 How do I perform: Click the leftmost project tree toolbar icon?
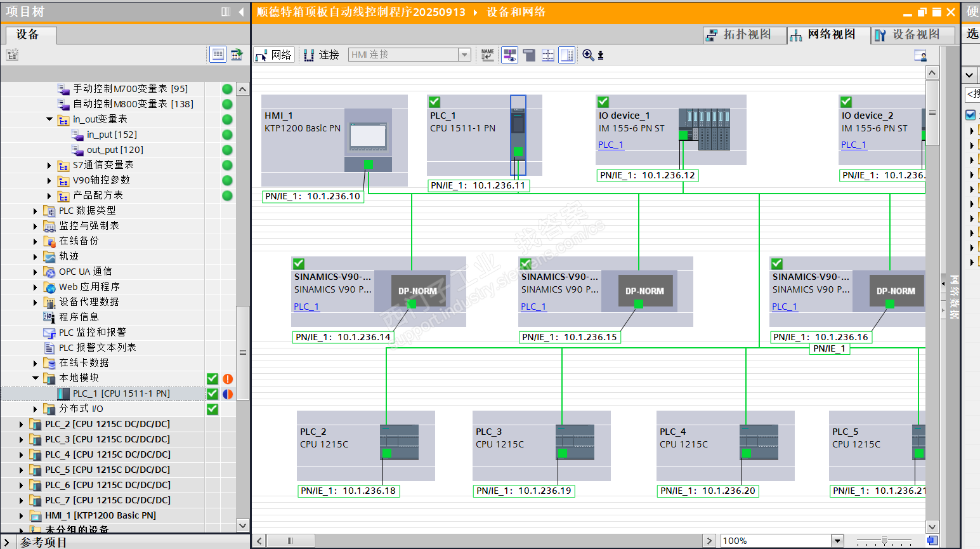(12, 55)
